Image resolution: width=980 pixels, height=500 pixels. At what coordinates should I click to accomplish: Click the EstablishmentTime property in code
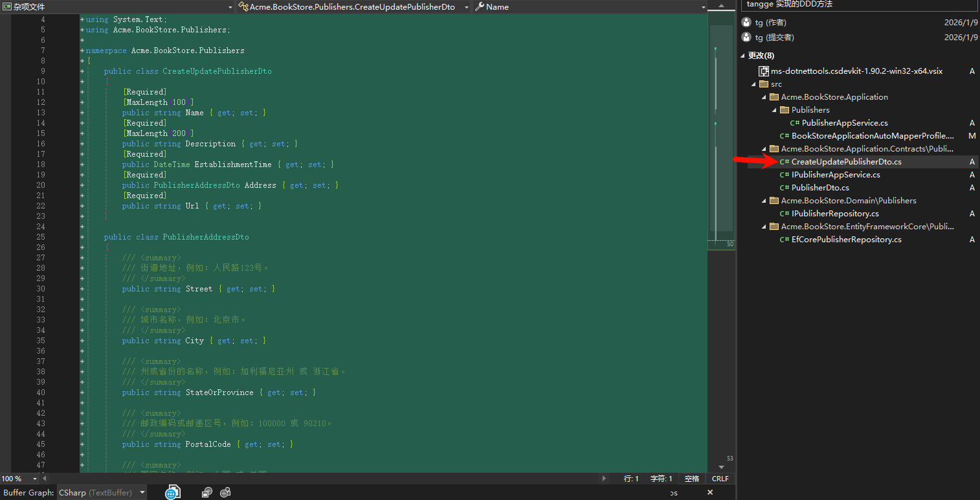pyautogui.click(x=233, y=165)
